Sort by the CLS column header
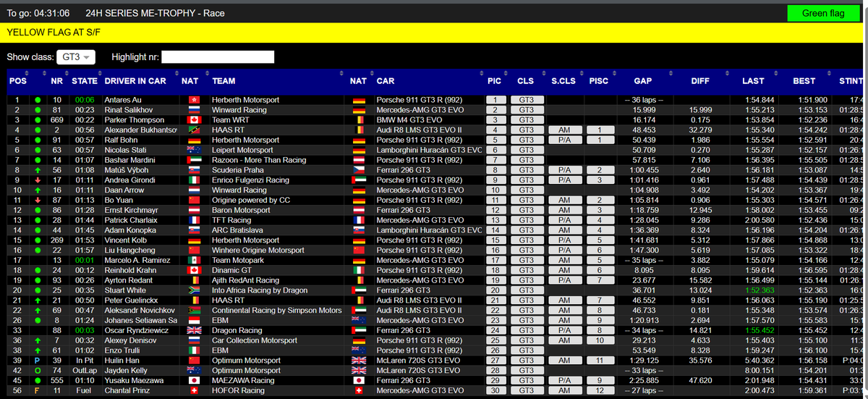The height and width of the screenshot is (399, 868). coord(526,81)
